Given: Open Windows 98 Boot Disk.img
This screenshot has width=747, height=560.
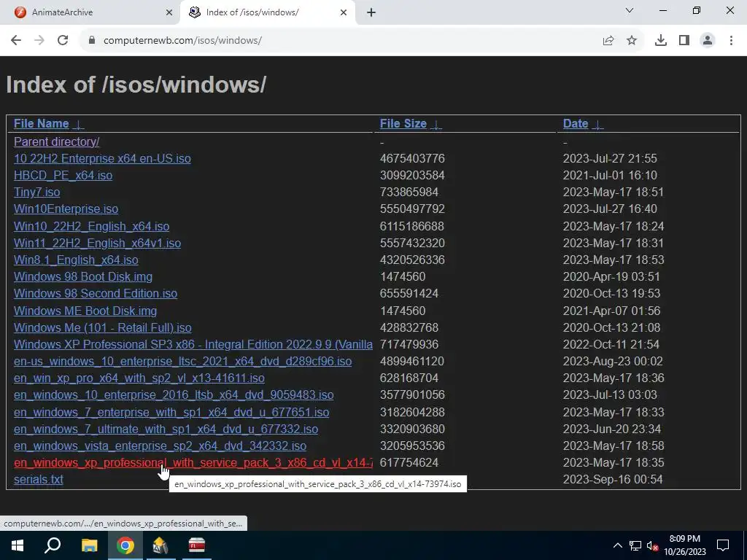Looking at the screenshot, I should pos(83,276).
